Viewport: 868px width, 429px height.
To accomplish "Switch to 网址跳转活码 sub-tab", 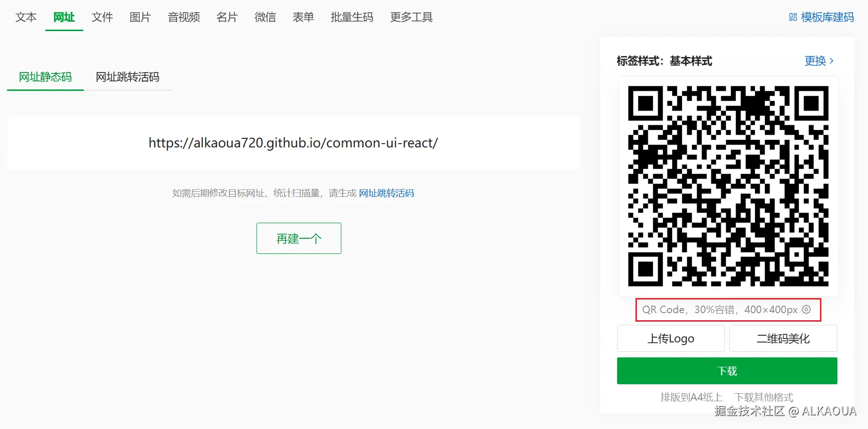I will 128,77.
